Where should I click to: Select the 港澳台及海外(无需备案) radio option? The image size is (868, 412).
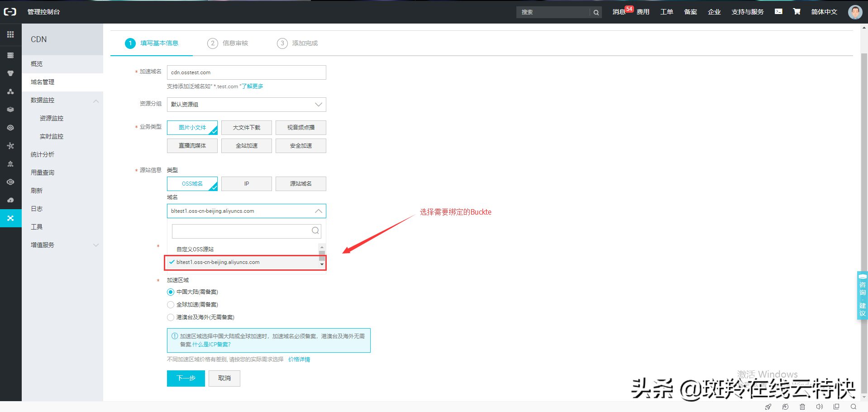click(x=171, y=317)
